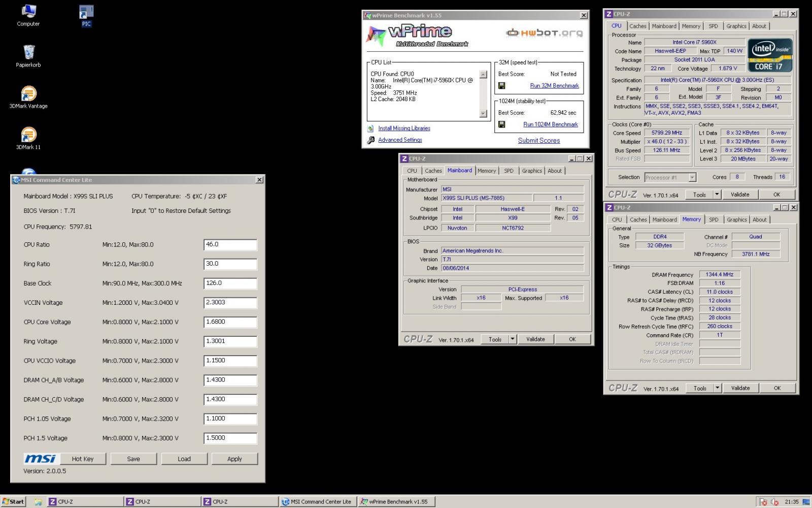Open About tab in the CPU-Z Memory window
812x508 pixels.
[x=760, y=219]
